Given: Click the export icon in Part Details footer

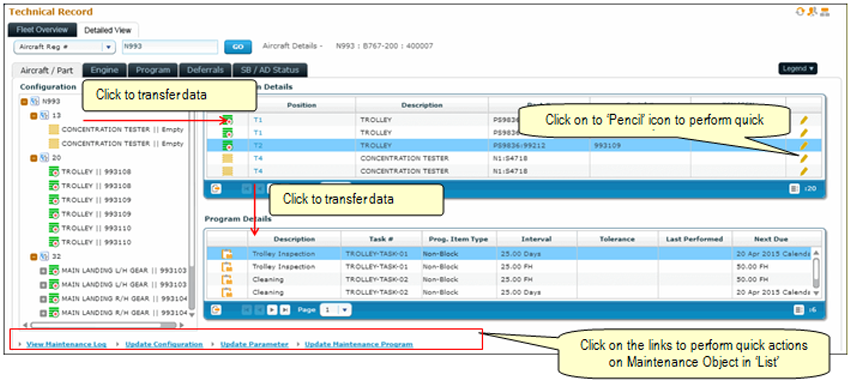Looking at the screenshot, I should click(216, 188).
